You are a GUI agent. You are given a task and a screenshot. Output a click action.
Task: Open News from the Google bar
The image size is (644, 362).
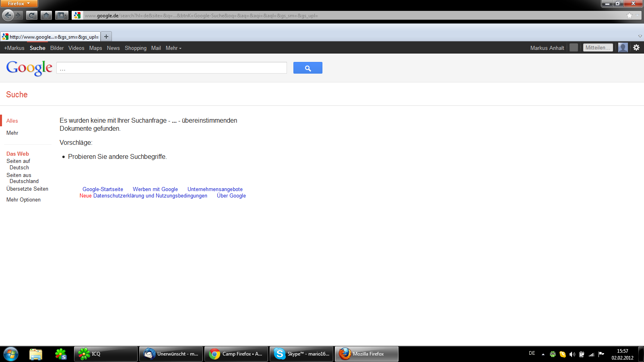113,48
